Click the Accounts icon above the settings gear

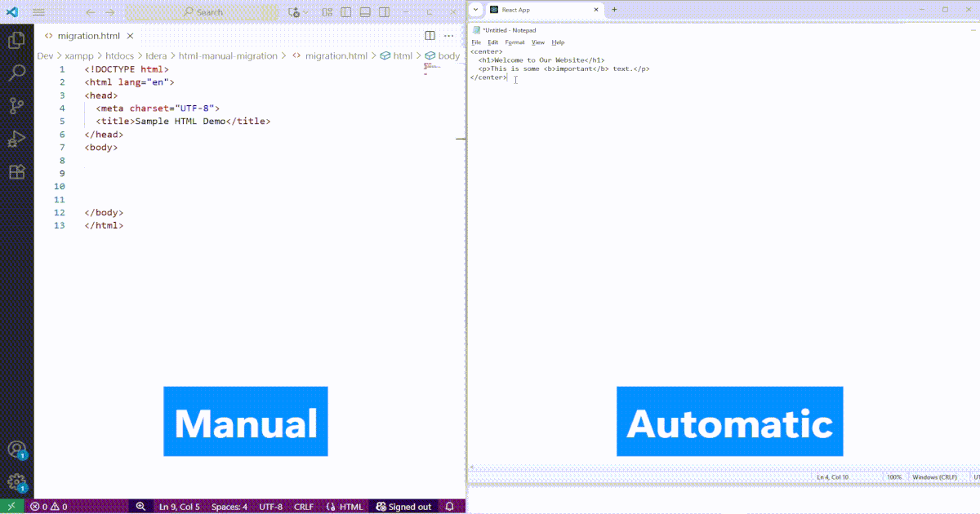coord(16,449)
